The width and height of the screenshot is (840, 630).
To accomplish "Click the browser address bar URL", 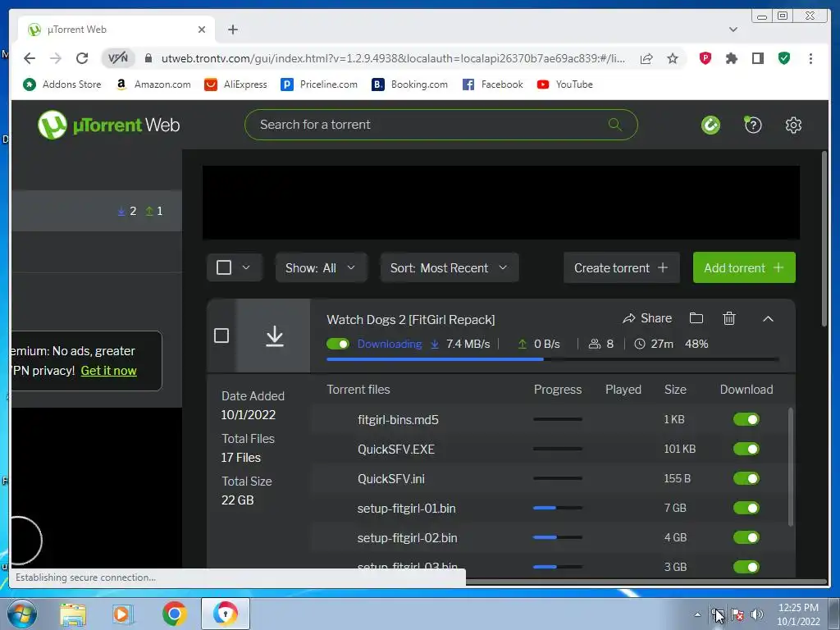I will [393, 58].
